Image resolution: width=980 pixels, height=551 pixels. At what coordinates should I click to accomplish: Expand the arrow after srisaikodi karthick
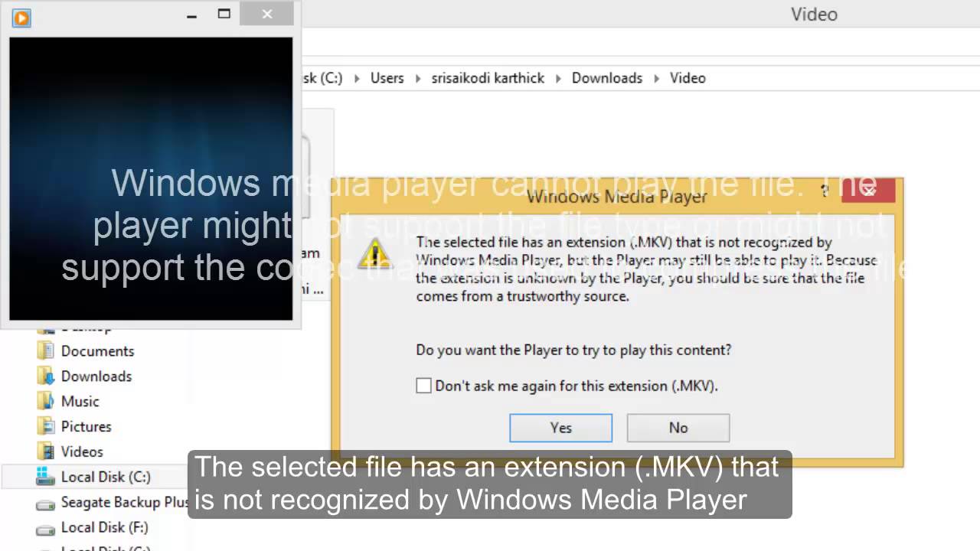(558, 78)
